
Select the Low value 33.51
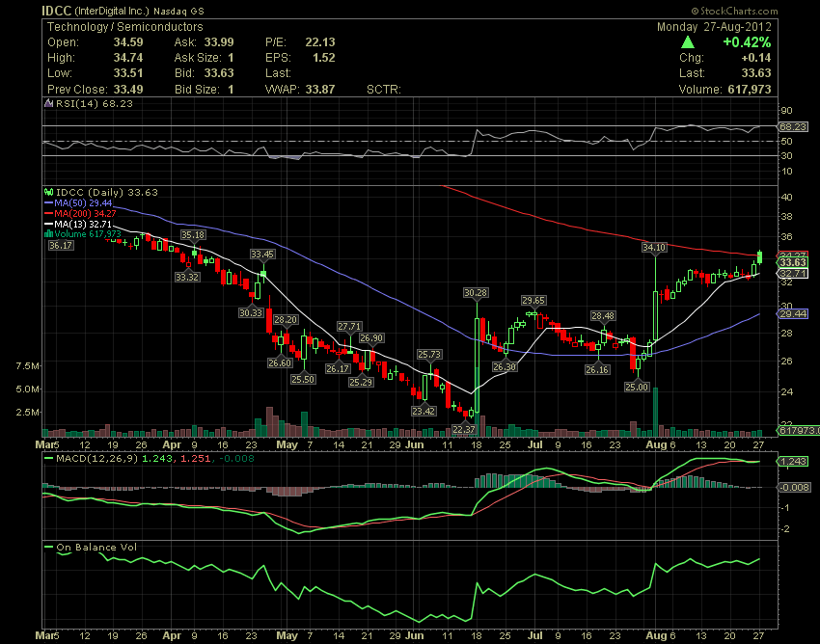(x=128, y=73)
